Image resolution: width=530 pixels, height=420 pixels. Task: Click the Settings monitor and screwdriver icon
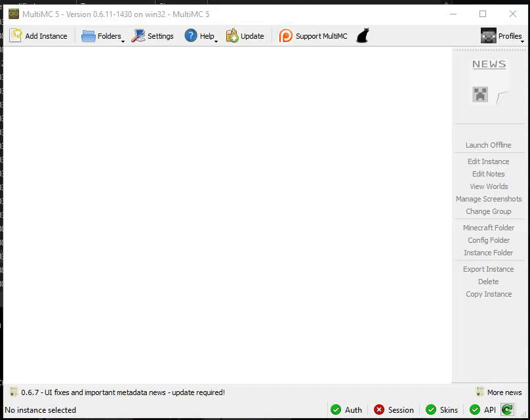(138, 36)
